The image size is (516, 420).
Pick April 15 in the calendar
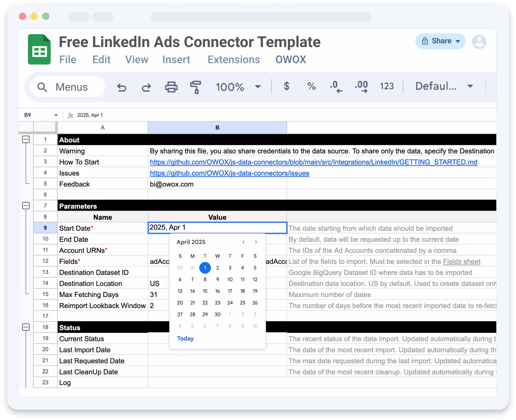[x=205, y=291]
